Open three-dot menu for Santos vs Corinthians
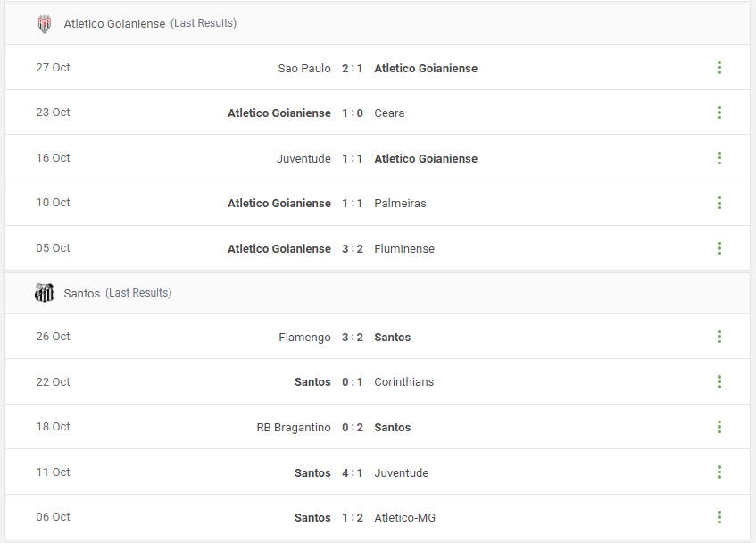 (719, 382)
